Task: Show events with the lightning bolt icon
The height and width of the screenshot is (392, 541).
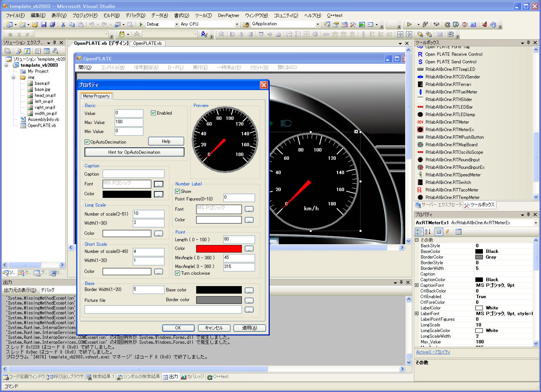Action: pyautogui.click(x=447, y=232)
